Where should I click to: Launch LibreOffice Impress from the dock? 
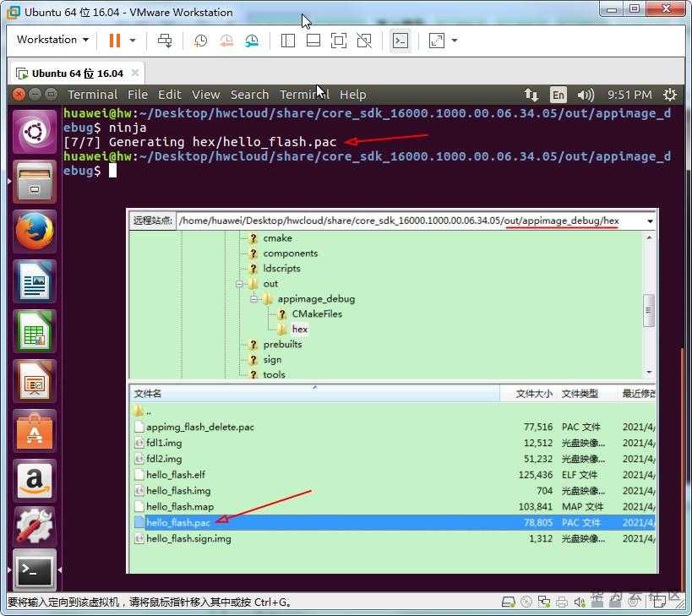(x=35, y=381)
